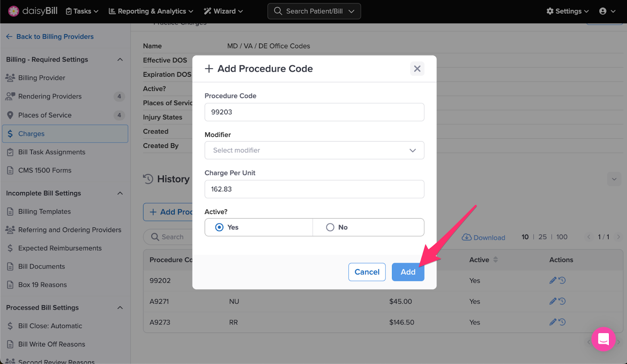
Task: Select the No radio for Active
Action: click(x=330, y=227)
